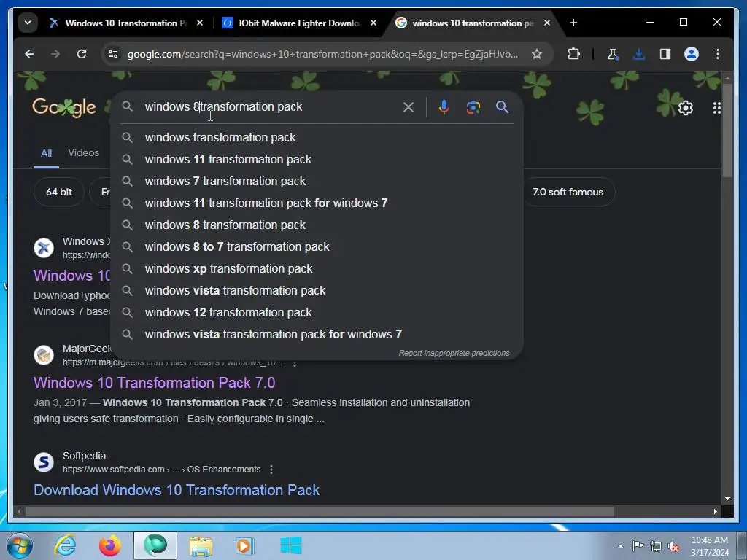Screen dimensions: 747x560
Task: Show the browser downloads
Action: (639, 54)
